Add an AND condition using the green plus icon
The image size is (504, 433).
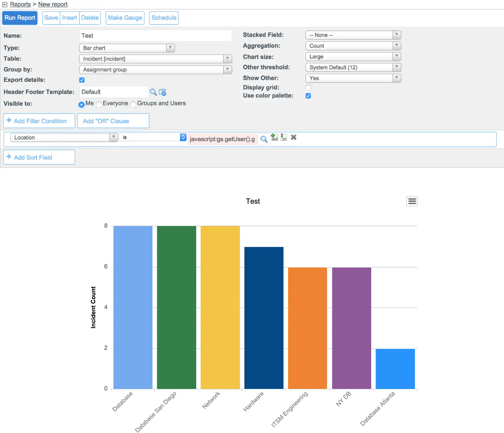[274, 137]
